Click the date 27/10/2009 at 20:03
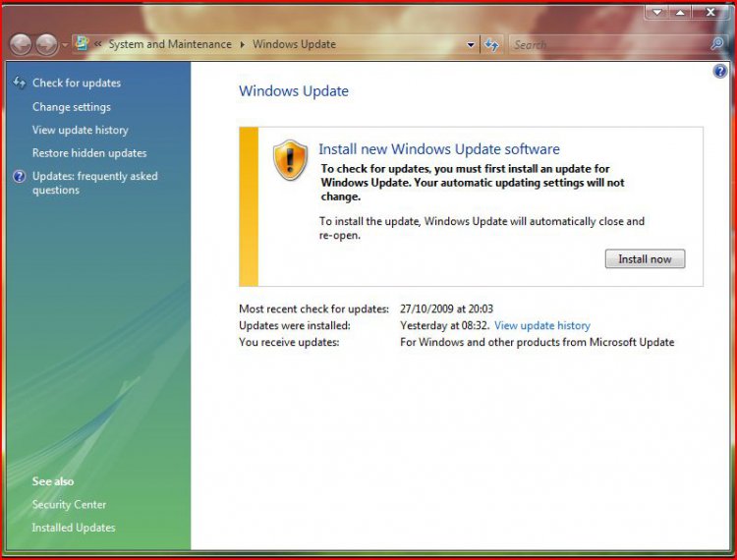Viewport: 737px width, 560px height. click(x=446, y=309)
